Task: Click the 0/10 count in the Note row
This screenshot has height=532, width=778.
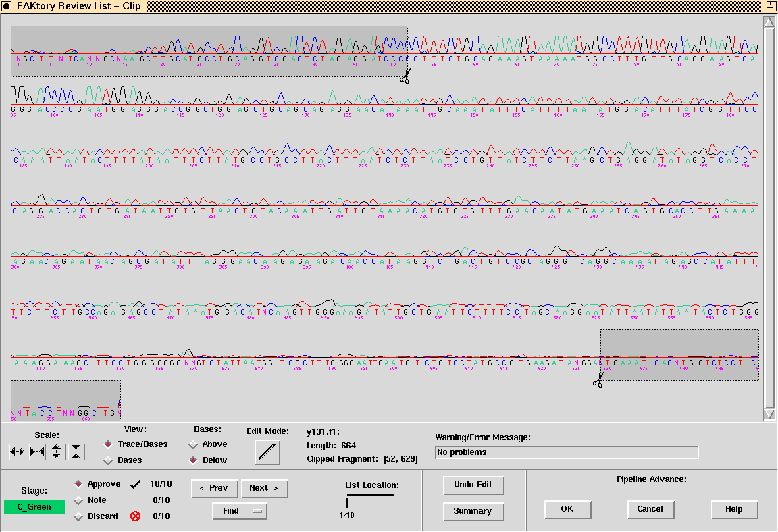Action: (x=161, y=500)
